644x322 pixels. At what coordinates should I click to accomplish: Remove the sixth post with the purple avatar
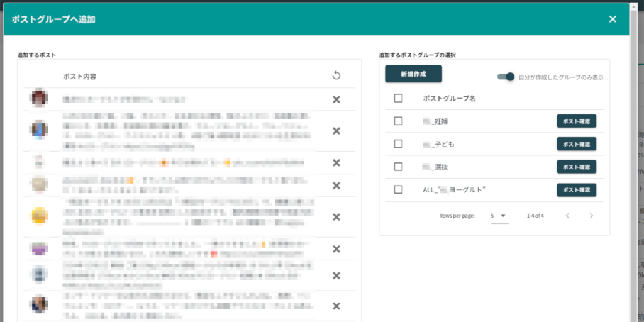point(336,249)
